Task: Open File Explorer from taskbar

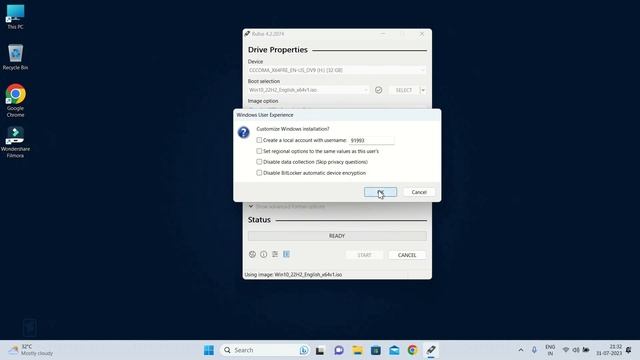Action: pyautogui.click(x=357, y=350)
